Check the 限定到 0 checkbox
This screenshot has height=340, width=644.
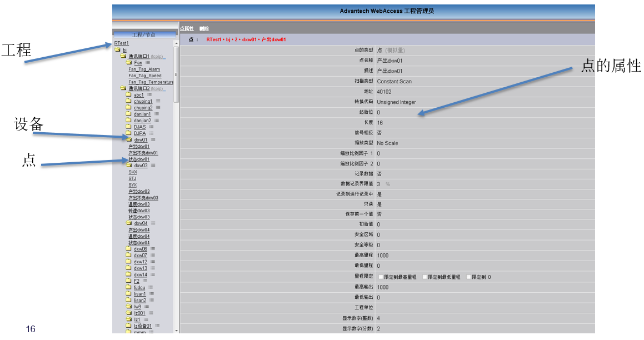[x=468, y=277]
